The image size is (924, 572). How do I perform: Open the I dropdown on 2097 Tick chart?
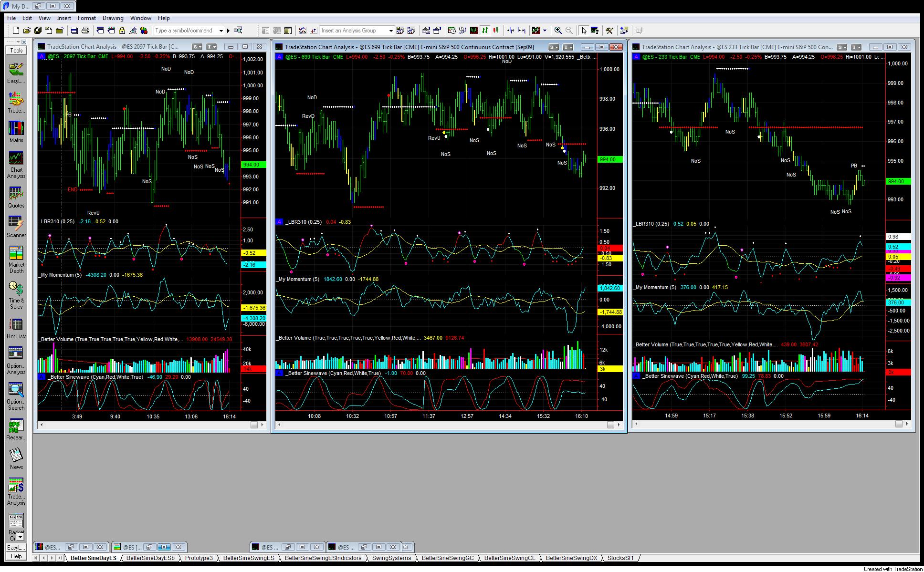(x=211, y=47)
